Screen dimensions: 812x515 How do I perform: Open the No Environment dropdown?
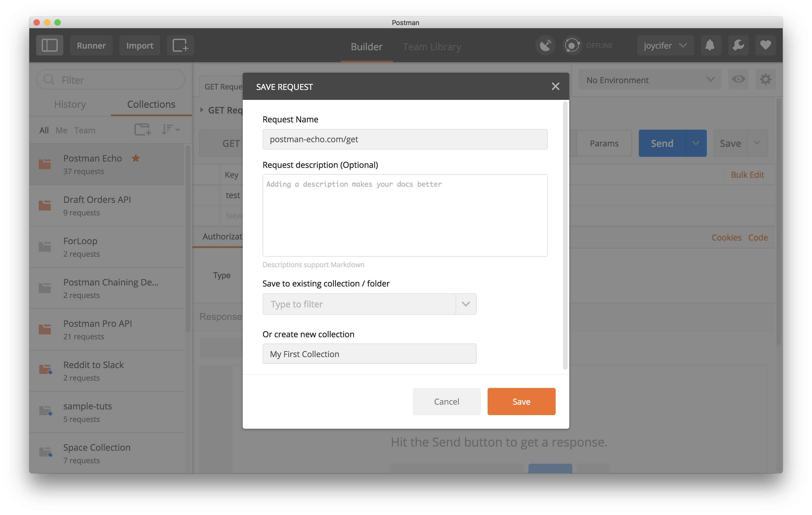point(650,79)
